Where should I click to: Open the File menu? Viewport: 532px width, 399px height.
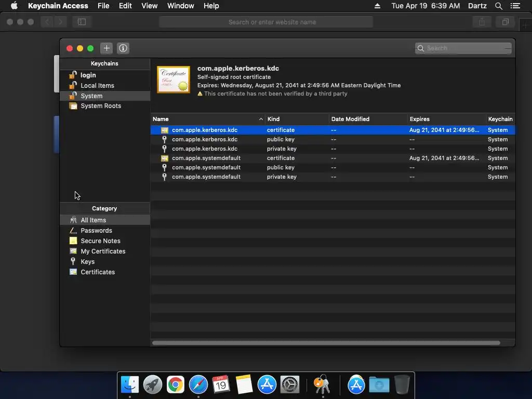tap(103, 6)
